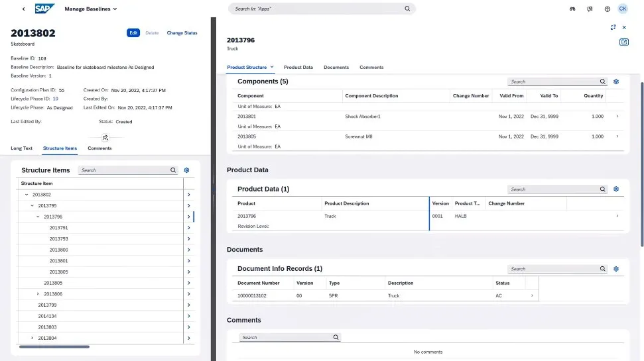This screenshot has width=644, height=361.
Task: Switch to the Long Text tab
Action: (x=21, y=148)
